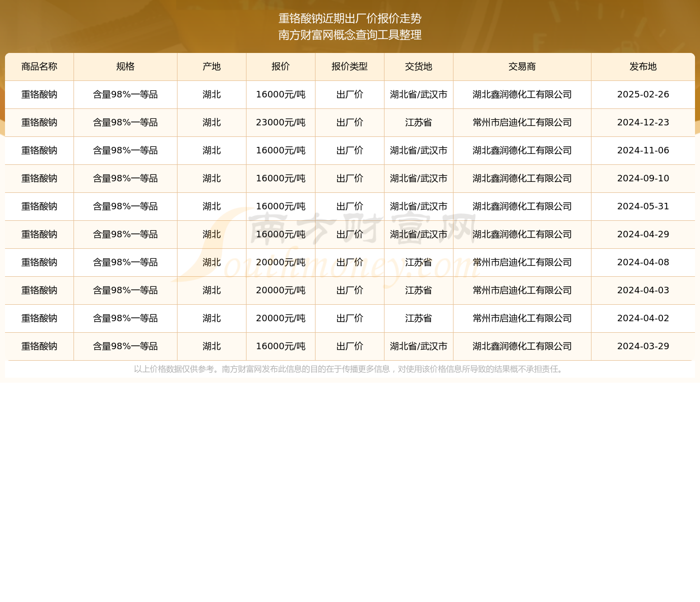Click the subtitle 南方财富网概念查询工具整理
This screenshot has width=700, height=602.
click(350, 35)
